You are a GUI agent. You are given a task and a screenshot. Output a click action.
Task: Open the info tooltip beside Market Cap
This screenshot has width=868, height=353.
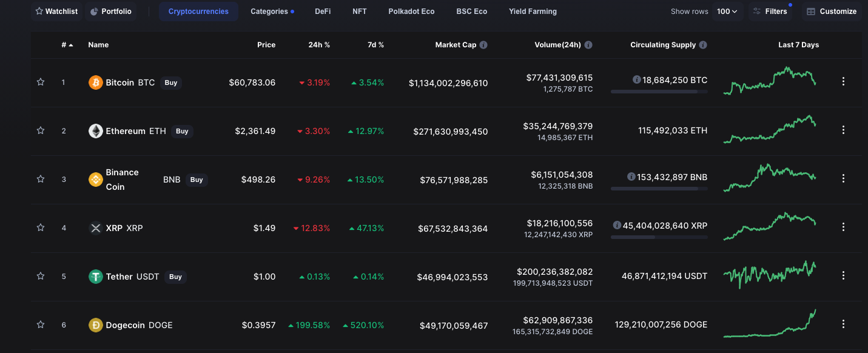click(x=483, y=45)
